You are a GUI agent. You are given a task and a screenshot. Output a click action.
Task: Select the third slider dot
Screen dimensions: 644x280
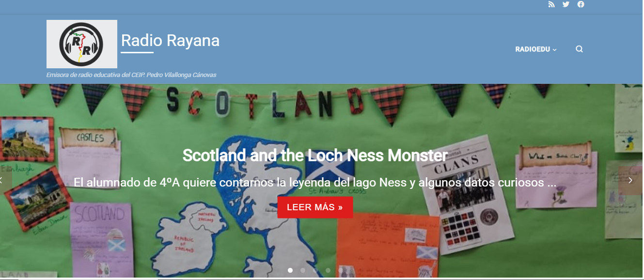pos(315,270)
